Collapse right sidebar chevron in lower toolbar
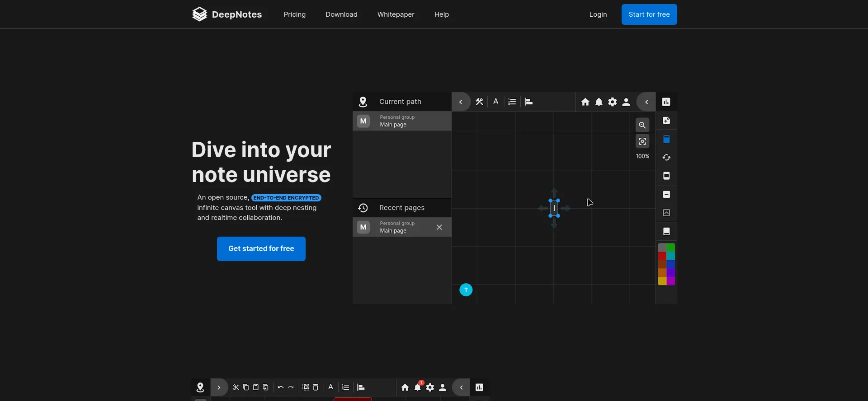 coord(461,387)
